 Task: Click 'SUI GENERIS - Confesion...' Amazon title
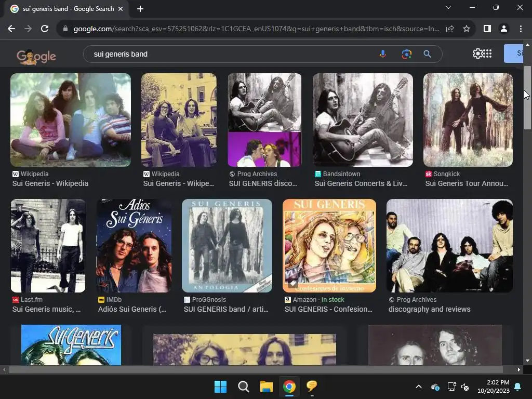[x=328, y=310]
